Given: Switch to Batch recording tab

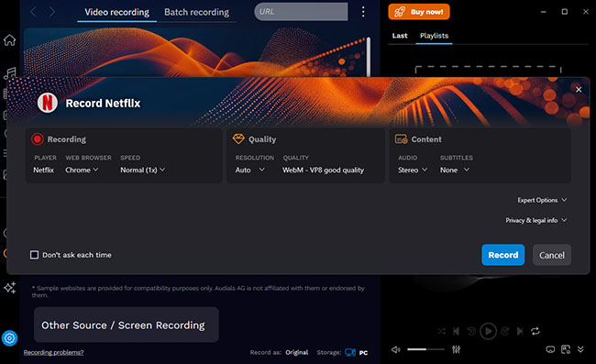Looking at the screenshot, I should point(196,12).
